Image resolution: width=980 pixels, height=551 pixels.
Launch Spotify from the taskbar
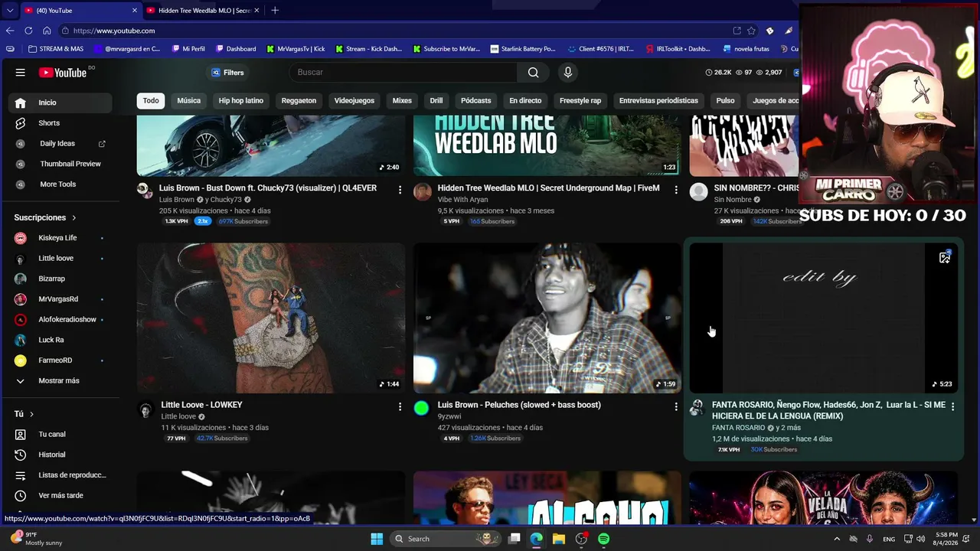pyautogui.click(x=604, y=539)
